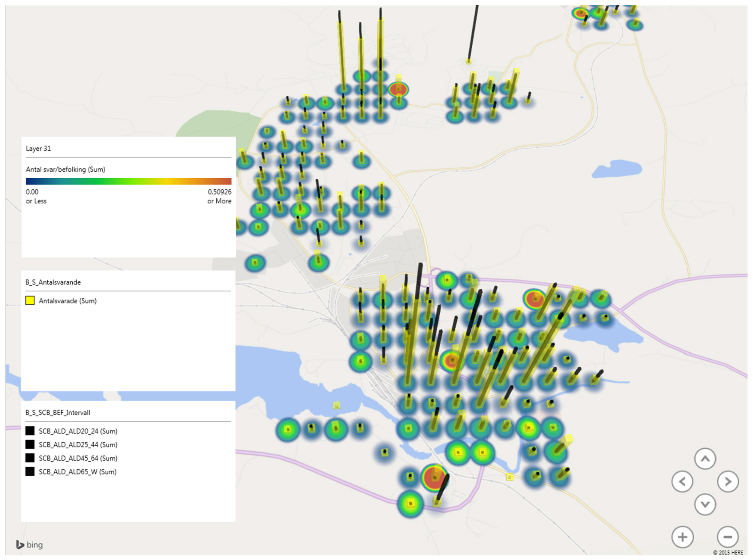Rotate map right with the right arrow
753x560 pixels.
click(728, 481)
